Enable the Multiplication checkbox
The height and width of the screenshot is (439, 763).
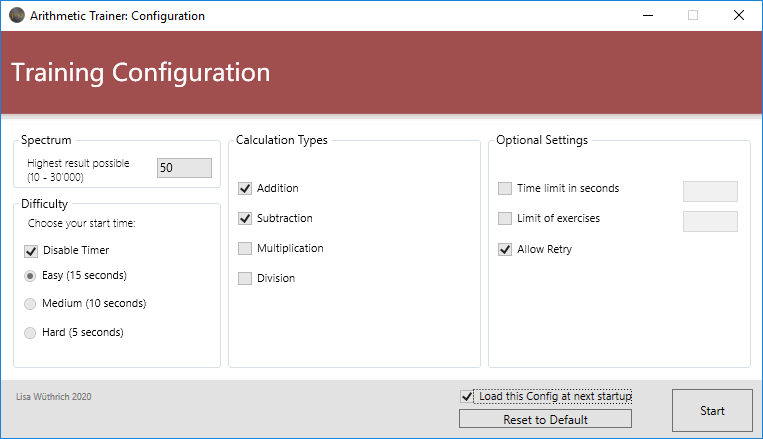click(245, 248)
